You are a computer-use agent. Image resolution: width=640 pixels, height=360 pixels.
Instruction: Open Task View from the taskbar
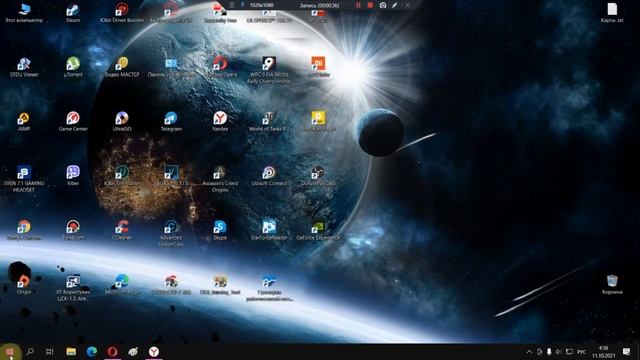(50, 351)
